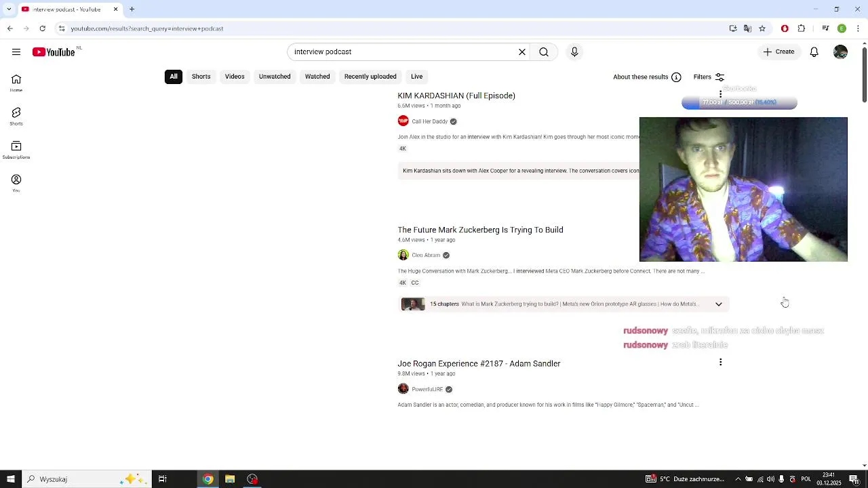Focus the browser address bar URL

[x=393, y=28]
